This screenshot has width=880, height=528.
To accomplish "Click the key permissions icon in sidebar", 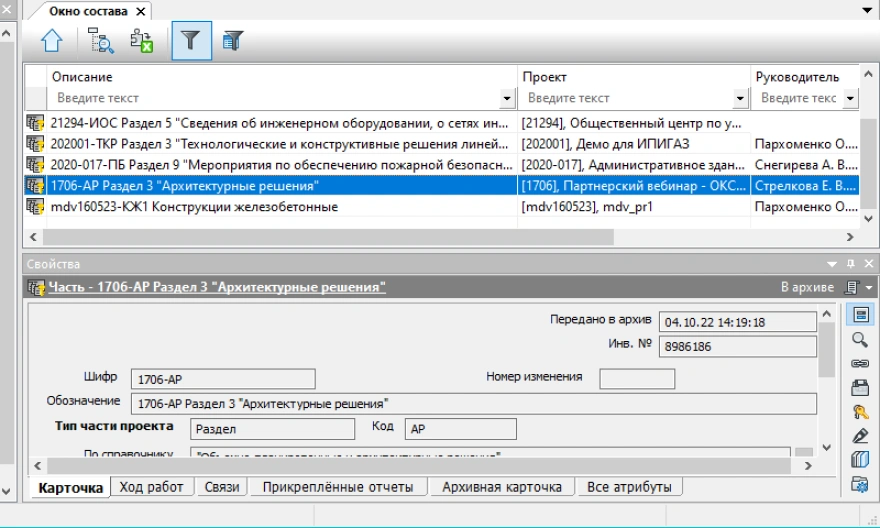I will [859, 412].
